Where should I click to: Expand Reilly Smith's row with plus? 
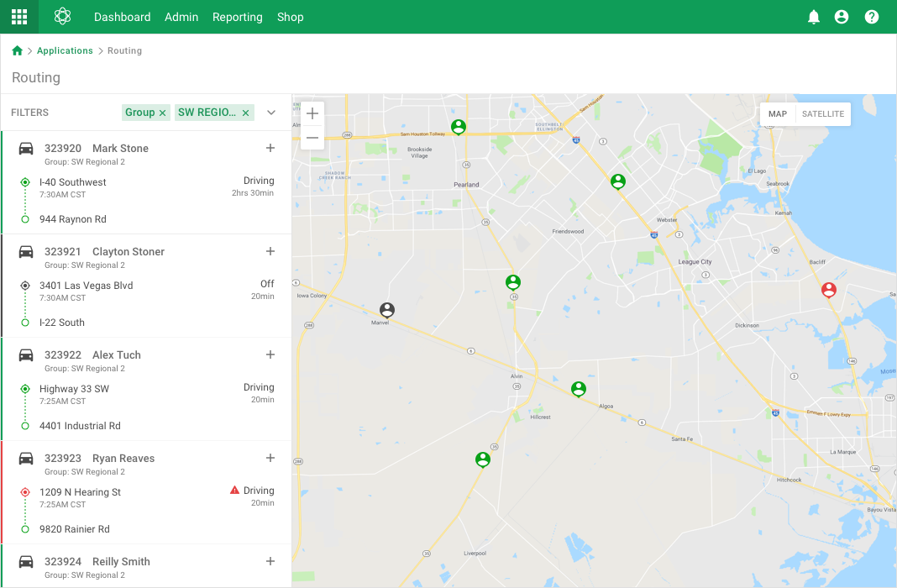tap(270, 561)
